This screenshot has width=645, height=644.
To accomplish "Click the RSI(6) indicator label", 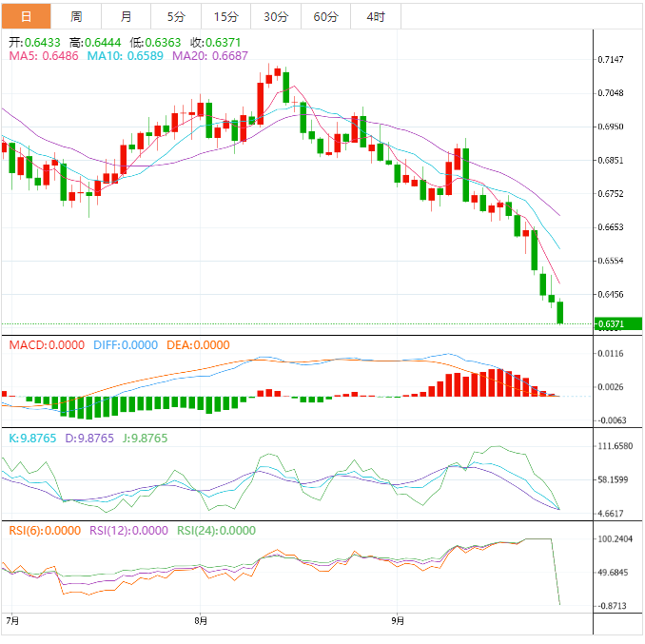I will [45, 531].
